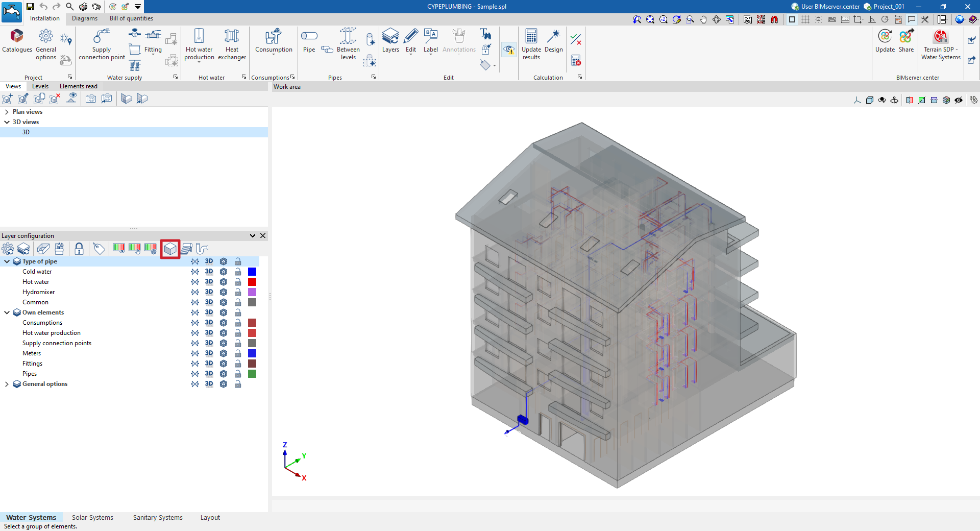
Task: Switch to the Diagrams ribbon tab
Action: tap(85, 18)
